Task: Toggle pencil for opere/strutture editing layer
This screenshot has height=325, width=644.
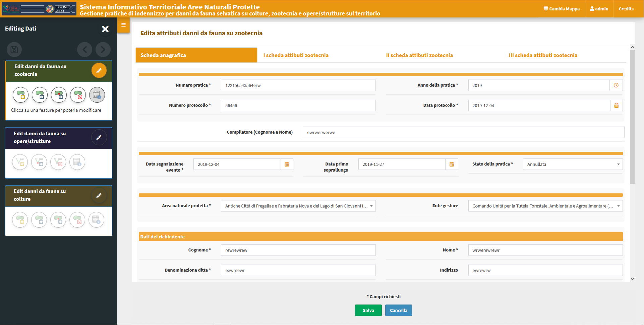Action: click(99, 137)
